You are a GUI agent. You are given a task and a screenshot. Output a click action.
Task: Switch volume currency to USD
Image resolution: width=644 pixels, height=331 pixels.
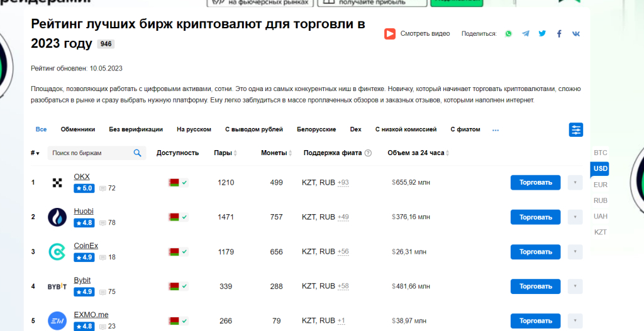click(600, 168)
